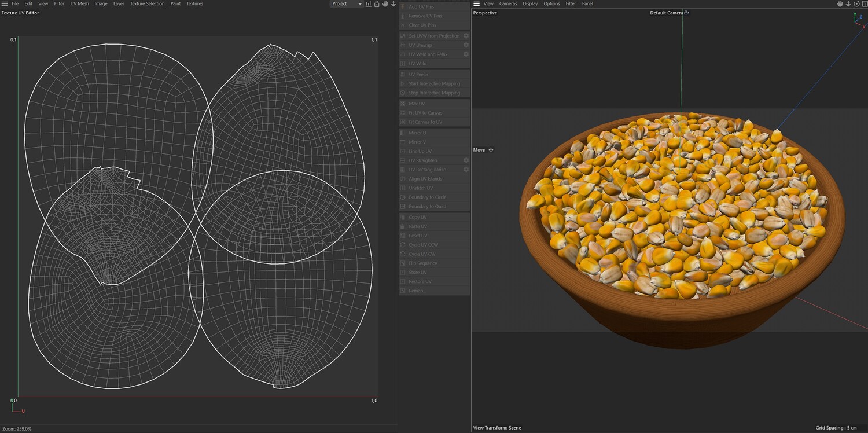Open the viewport View menu
868x433 pixels.
488,3
